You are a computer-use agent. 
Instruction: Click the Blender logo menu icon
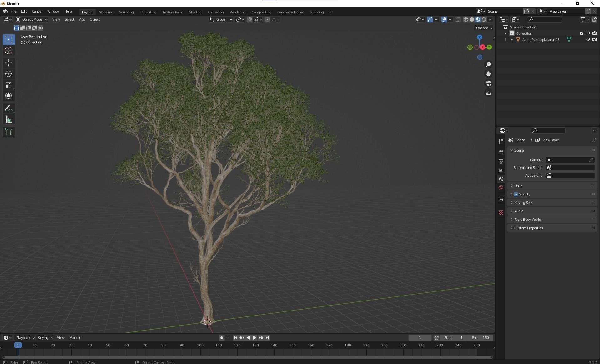coord(5,11)
